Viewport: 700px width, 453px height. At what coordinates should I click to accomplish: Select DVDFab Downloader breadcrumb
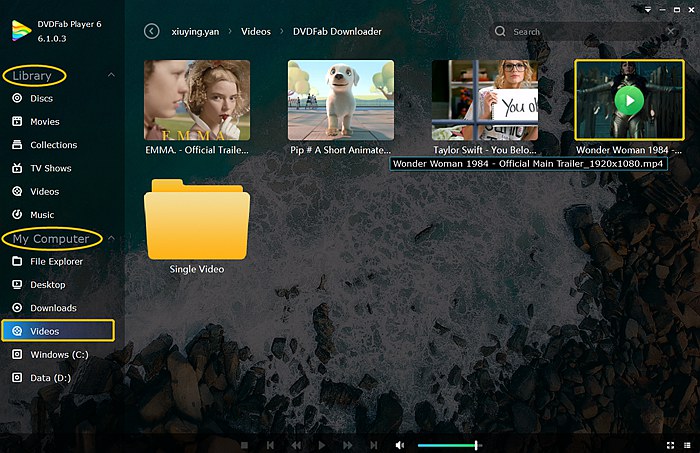pyautogui.click(x=337, y=32)
